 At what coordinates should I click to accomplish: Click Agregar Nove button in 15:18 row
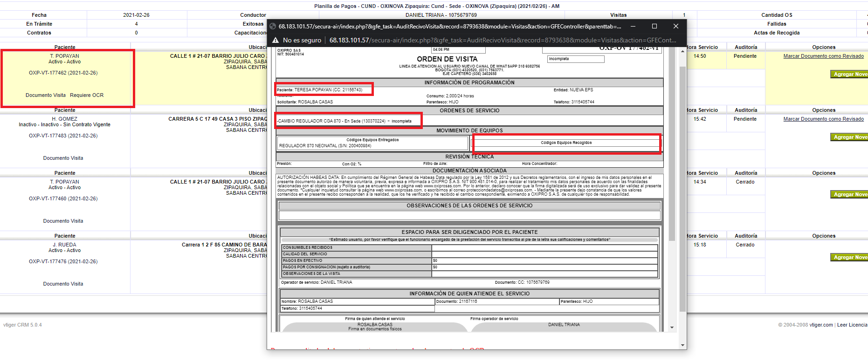click(849, 257)
